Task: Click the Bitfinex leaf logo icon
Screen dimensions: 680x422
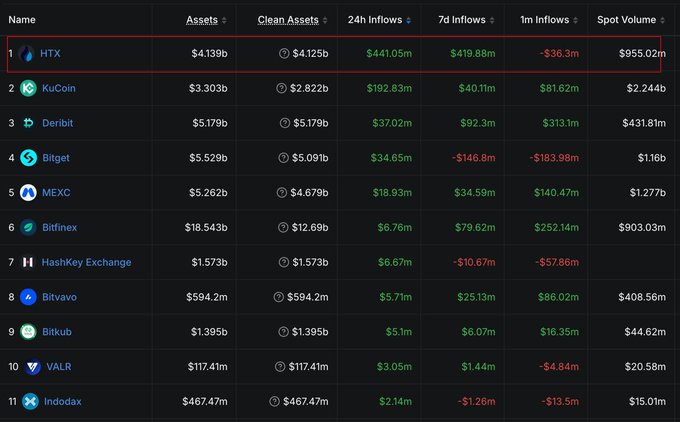Action: coord(28,227)
